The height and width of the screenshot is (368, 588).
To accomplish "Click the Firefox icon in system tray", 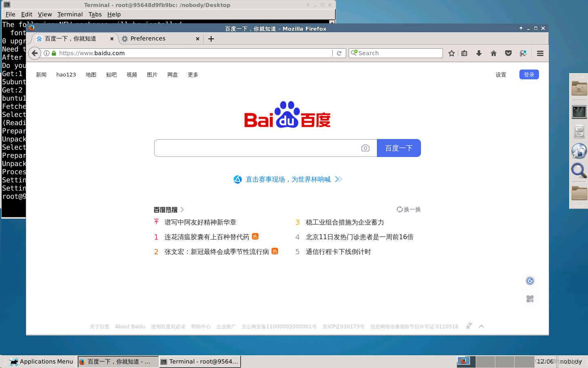I will [x=463, y=361].
